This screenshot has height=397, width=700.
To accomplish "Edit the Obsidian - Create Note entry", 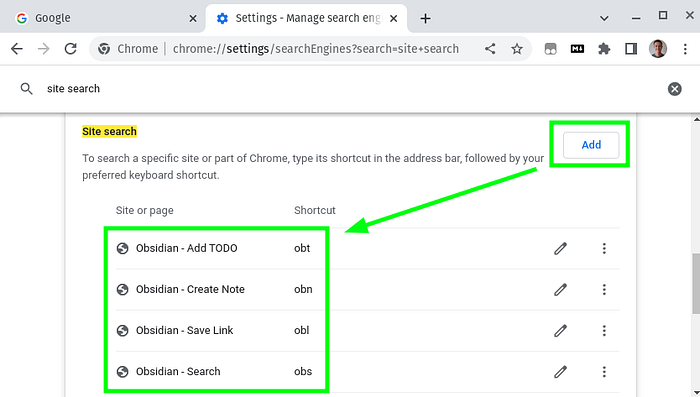I will [560, 289].
